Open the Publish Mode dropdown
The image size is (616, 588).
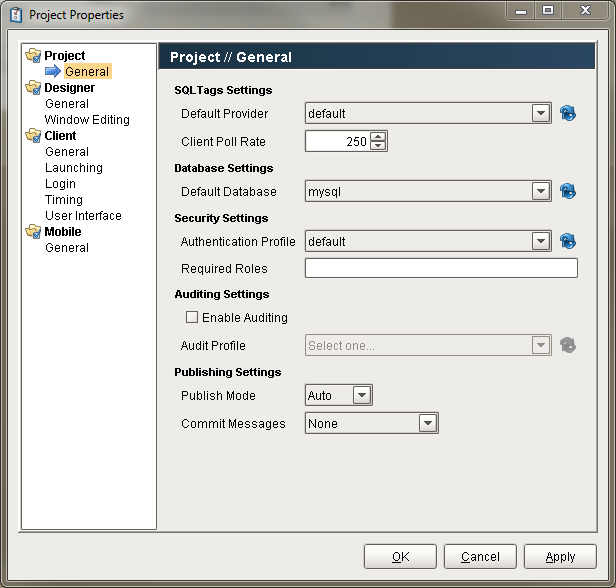pyautogui.click(x=362, y=395)
